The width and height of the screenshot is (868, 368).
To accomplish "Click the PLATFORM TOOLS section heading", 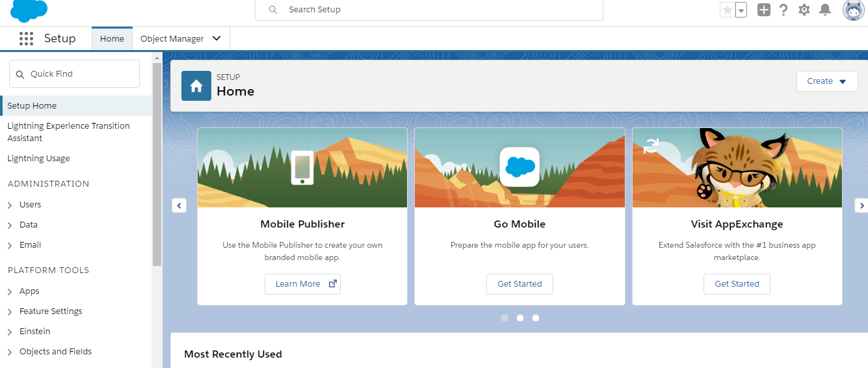I will point(49,270).
